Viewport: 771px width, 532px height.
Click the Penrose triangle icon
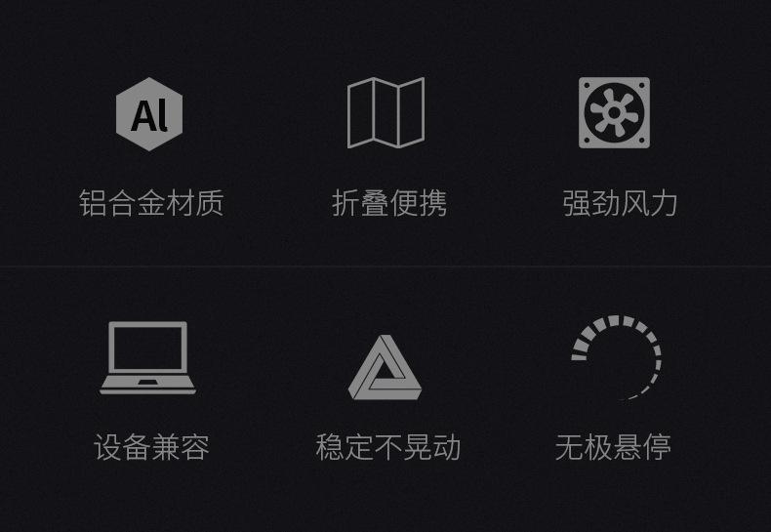pos(385,367)
